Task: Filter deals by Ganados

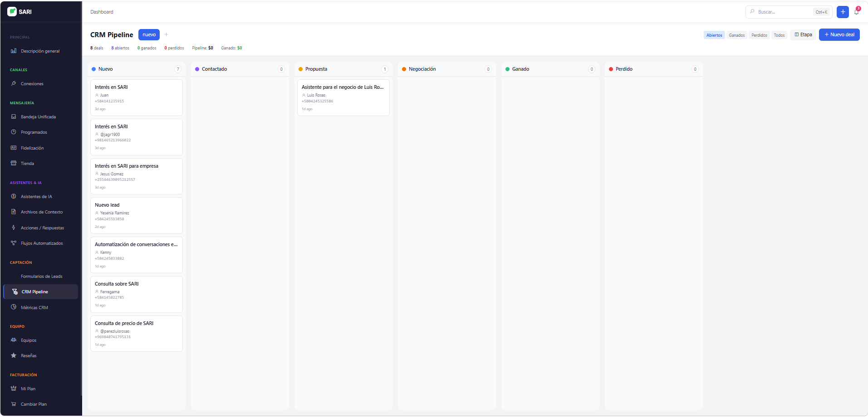Action: point(737,35)
